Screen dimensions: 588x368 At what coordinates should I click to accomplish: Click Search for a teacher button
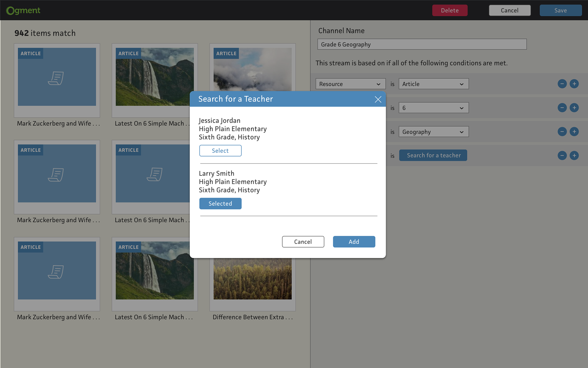(x=433, y=155)
